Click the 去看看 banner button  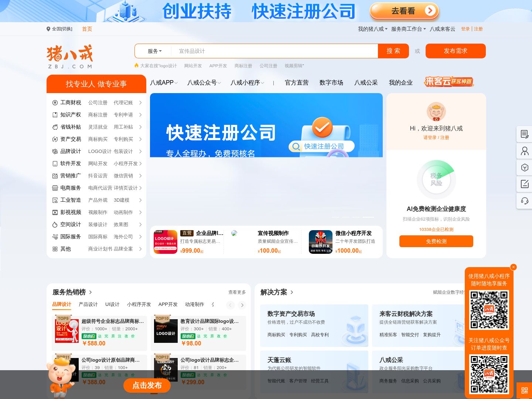coord(404,11)
